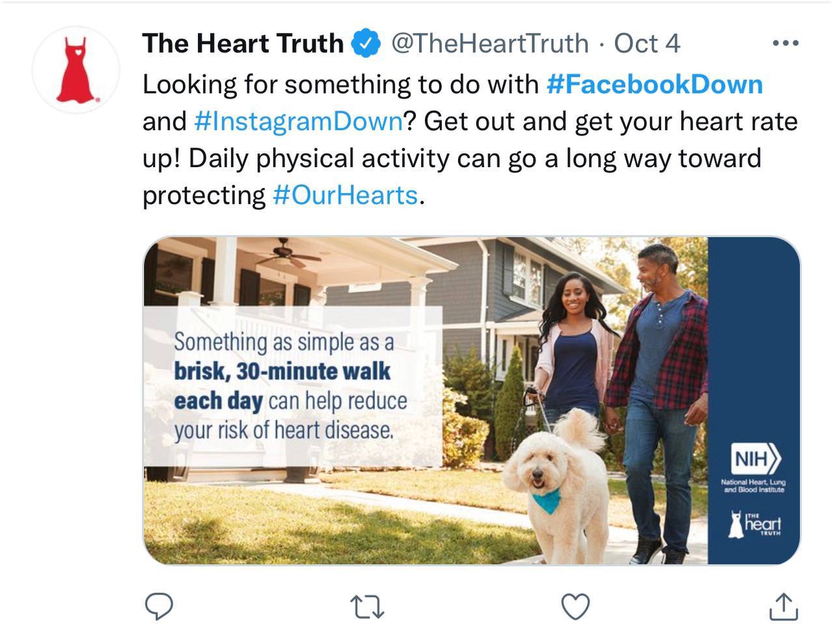
Task: Open The Heart Truth display name
Action: 243,44
